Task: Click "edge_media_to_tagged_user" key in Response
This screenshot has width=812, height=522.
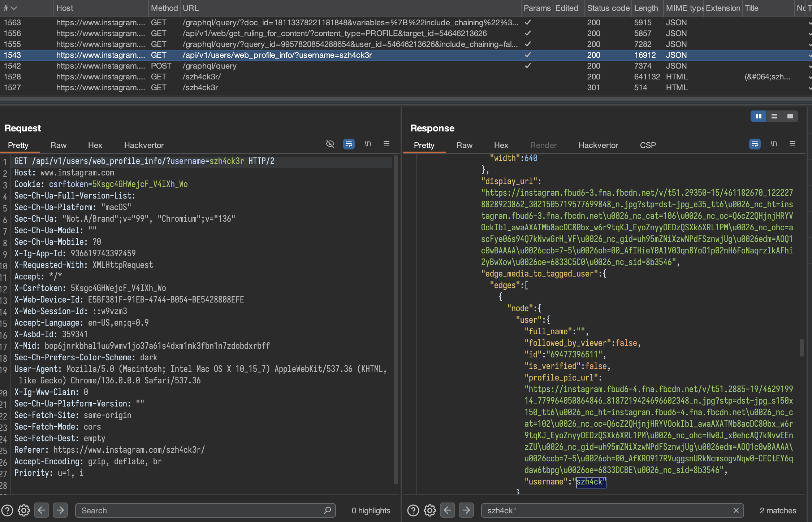Action: 540,274
